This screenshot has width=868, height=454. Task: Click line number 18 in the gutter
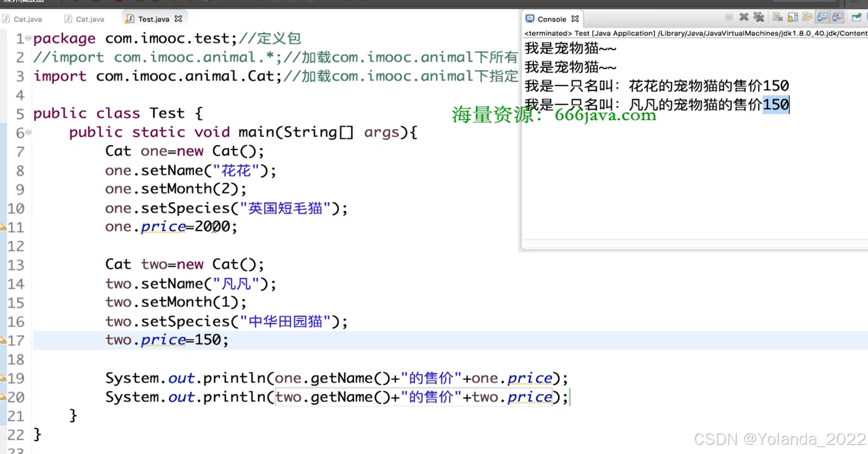[x=16, y=359]
